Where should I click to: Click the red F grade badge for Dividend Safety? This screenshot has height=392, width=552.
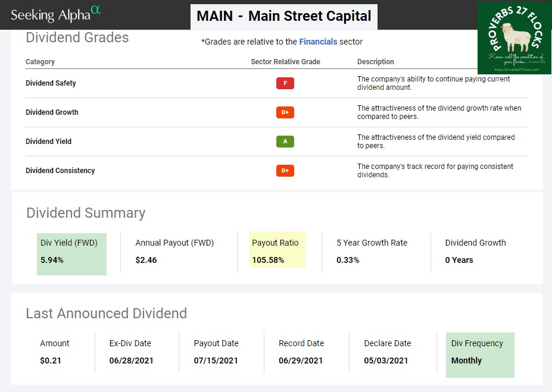285,83
